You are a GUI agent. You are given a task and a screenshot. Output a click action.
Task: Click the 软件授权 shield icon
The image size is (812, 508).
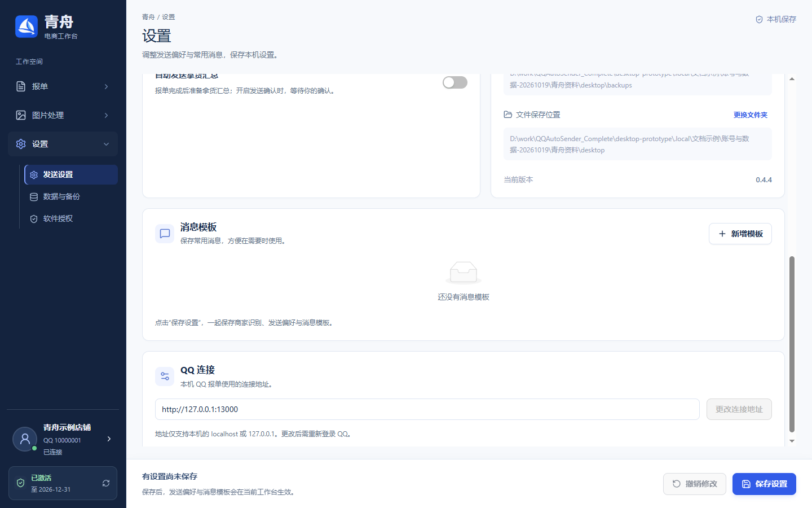click(34, 218)
